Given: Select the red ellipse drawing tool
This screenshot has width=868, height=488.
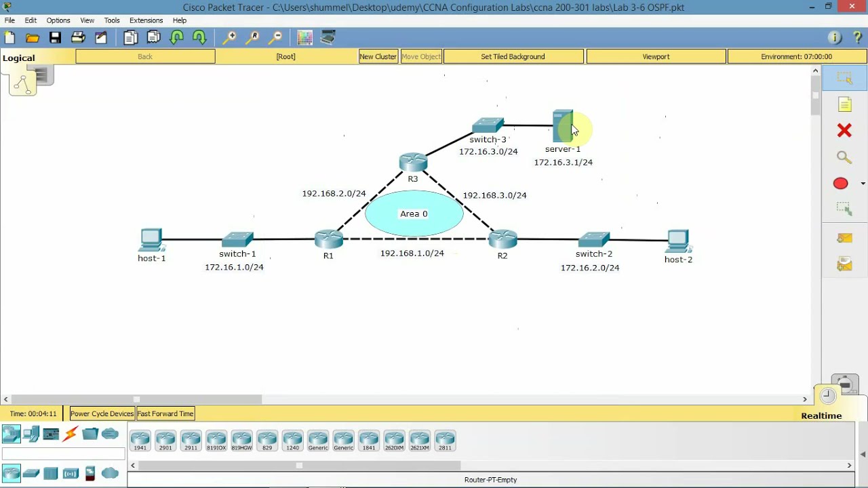Looking at the screenshot, I should (x=841, y=183).
